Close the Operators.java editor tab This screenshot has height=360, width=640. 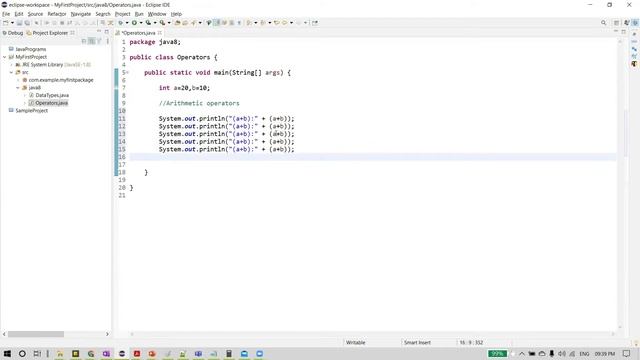160,33
